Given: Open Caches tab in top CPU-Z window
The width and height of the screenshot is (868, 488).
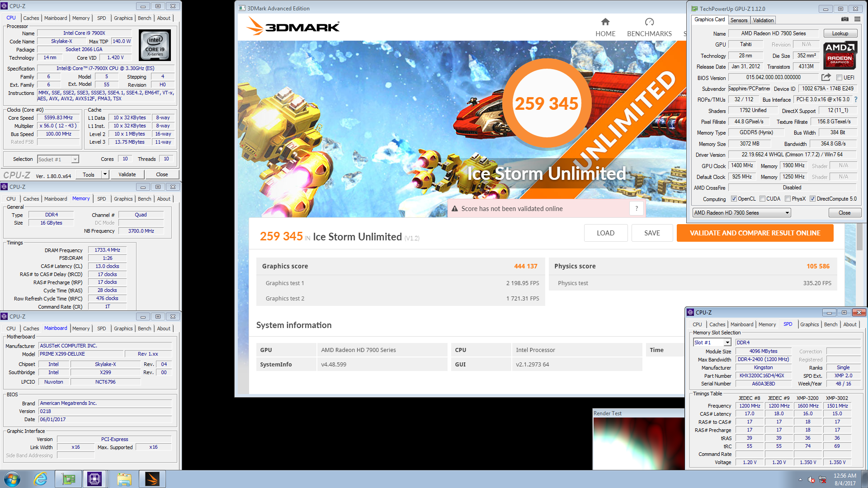Looking at the screenshot, I should tap(31, 18).
